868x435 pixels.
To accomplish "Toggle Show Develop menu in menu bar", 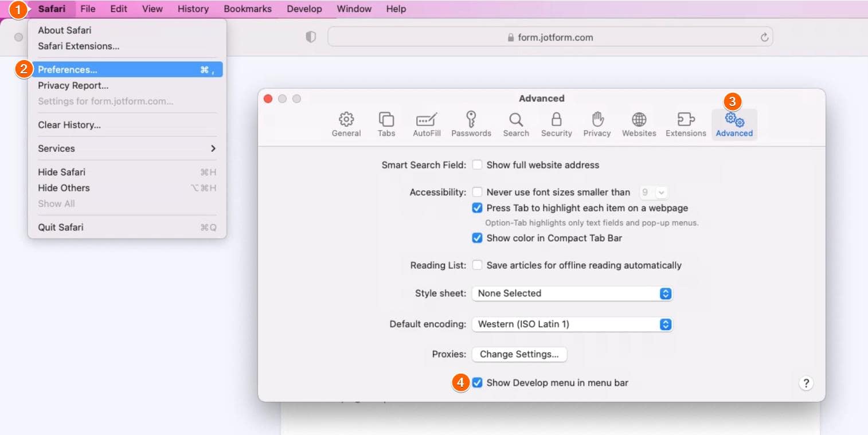I will [x=477, y=383].
